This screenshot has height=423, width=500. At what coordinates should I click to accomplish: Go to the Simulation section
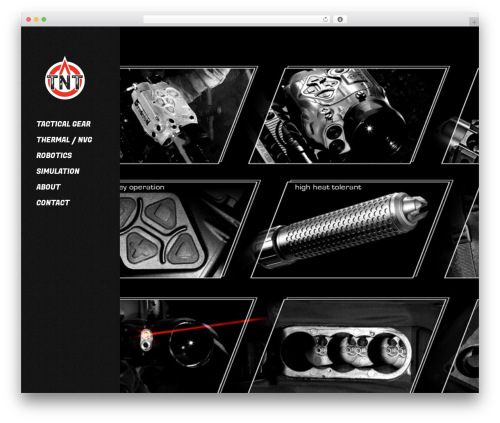pyautogui.click(x=58, y=171)
